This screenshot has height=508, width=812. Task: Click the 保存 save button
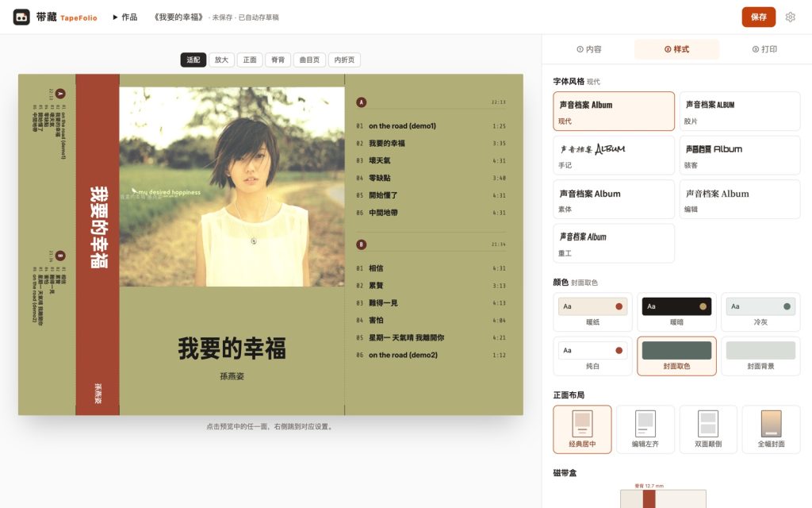tap(759, 17)
